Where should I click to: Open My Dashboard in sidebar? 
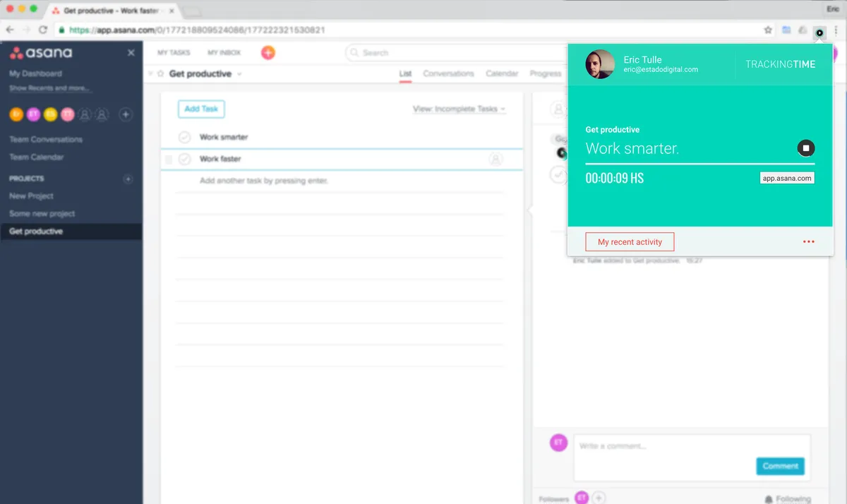point(35,73)
